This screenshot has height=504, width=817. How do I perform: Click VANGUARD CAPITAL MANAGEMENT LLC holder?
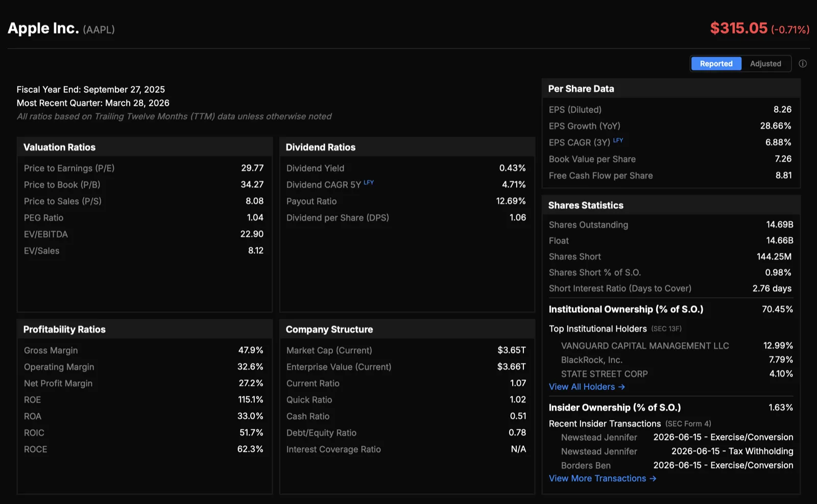645,346
